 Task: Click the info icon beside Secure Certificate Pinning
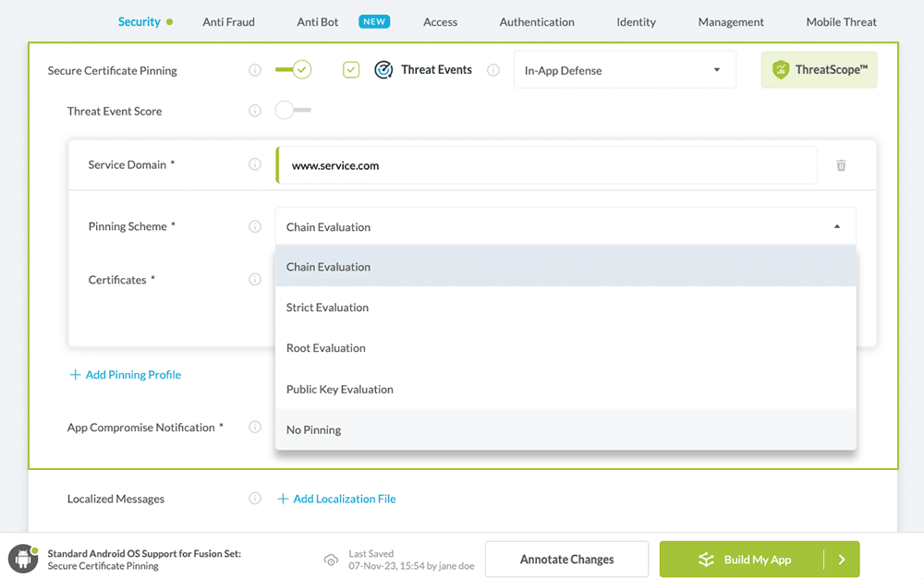[x=255, y=69]
